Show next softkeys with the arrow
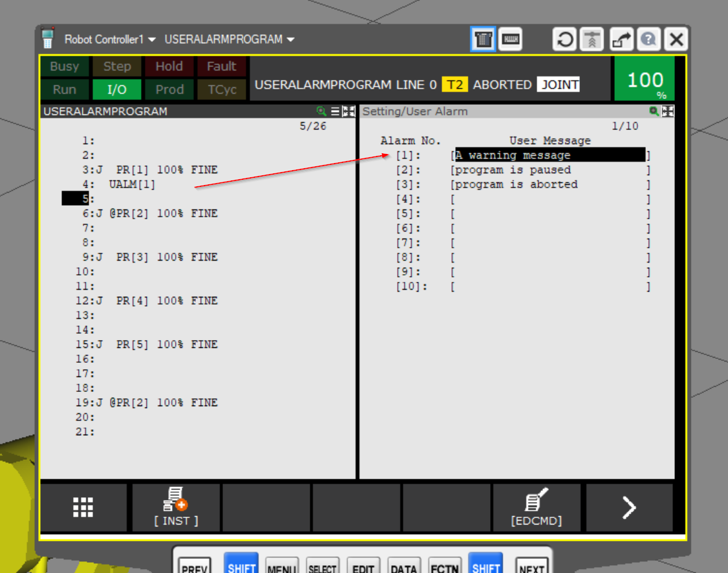 click(629, 508)
